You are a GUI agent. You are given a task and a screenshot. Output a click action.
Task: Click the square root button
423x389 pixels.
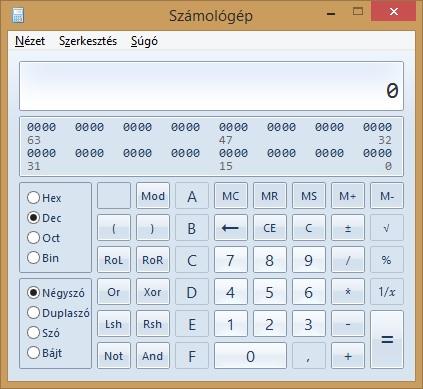click(x=387, y=228)
